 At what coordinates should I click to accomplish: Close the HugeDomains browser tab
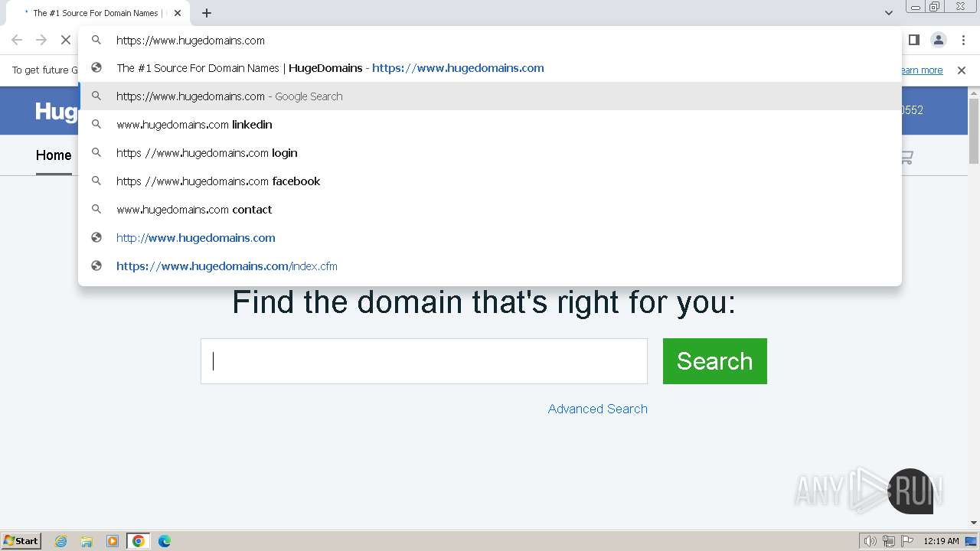pyautogui.click(x=178, y=13)
